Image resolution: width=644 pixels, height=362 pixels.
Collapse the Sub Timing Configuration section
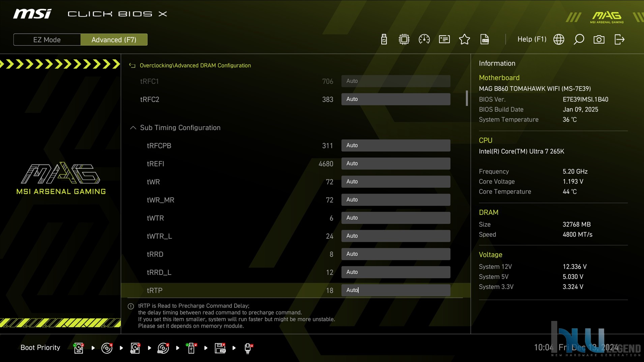[x=133, y=128]
